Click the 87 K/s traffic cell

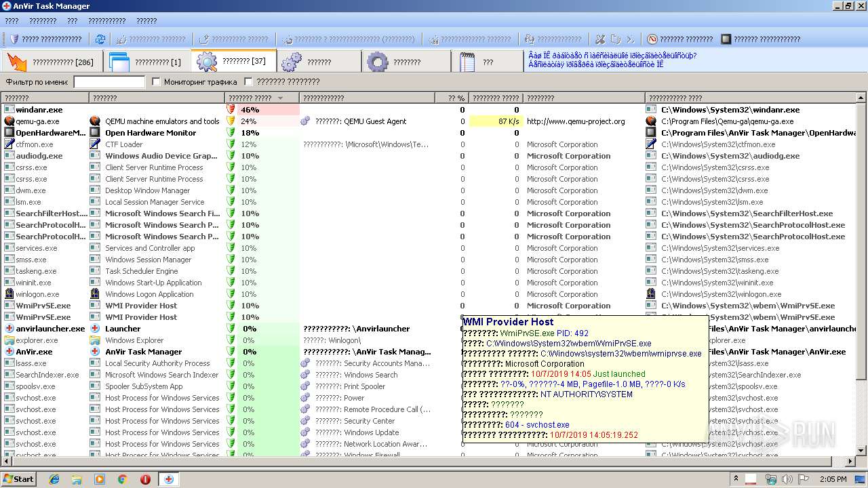pyautogui.click(x=496, y=121)
